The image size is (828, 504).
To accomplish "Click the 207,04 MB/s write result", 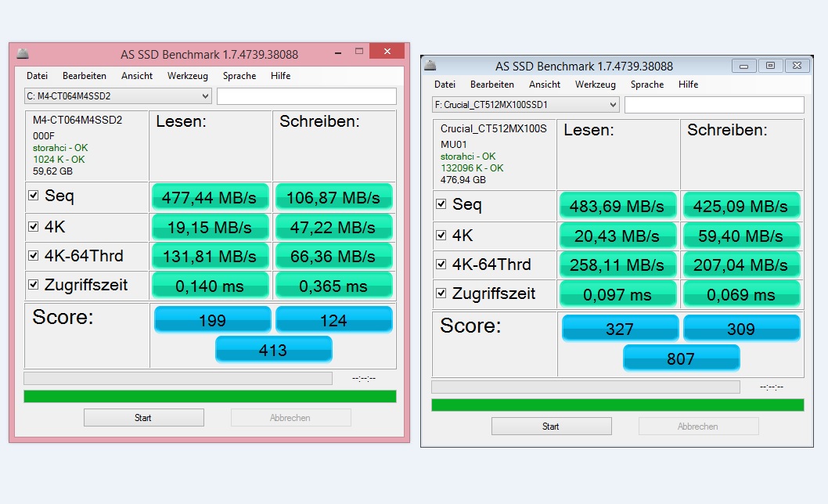I will pyautogui.click(x=741, y=265).
